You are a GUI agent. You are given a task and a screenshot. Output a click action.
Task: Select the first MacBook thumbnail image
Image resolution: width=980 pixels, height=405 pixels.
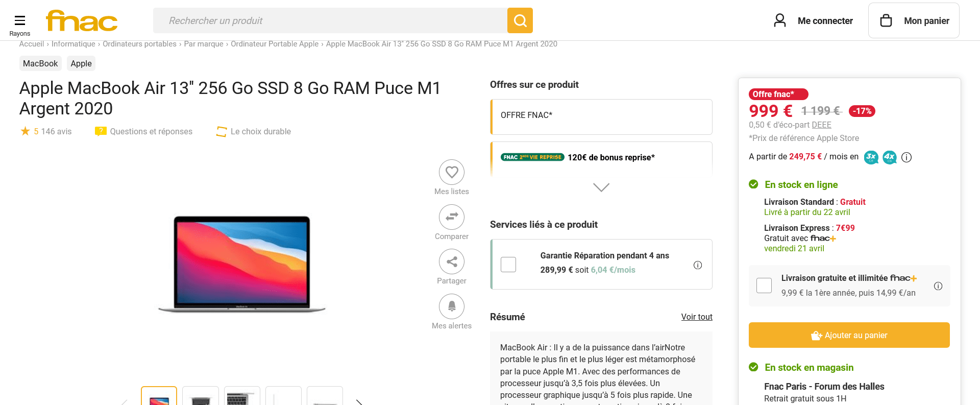pyautogui.click(x=159, y=397)
